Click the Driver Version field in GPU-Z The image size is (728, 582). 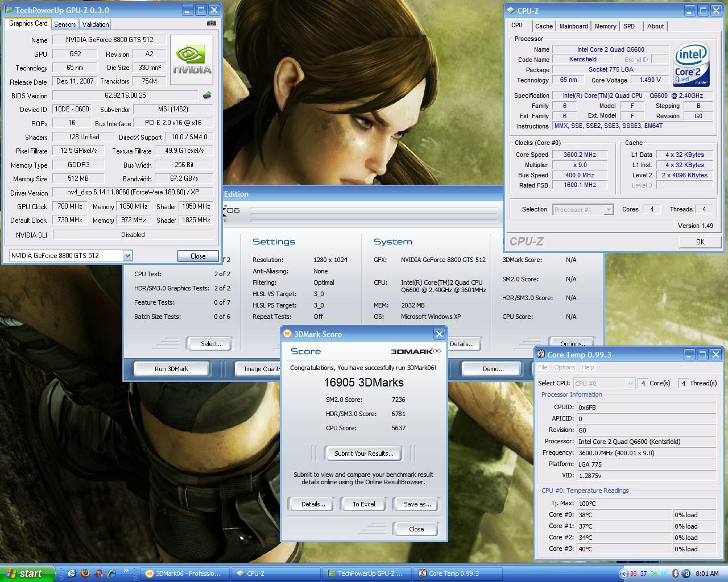tap(133, 193)
